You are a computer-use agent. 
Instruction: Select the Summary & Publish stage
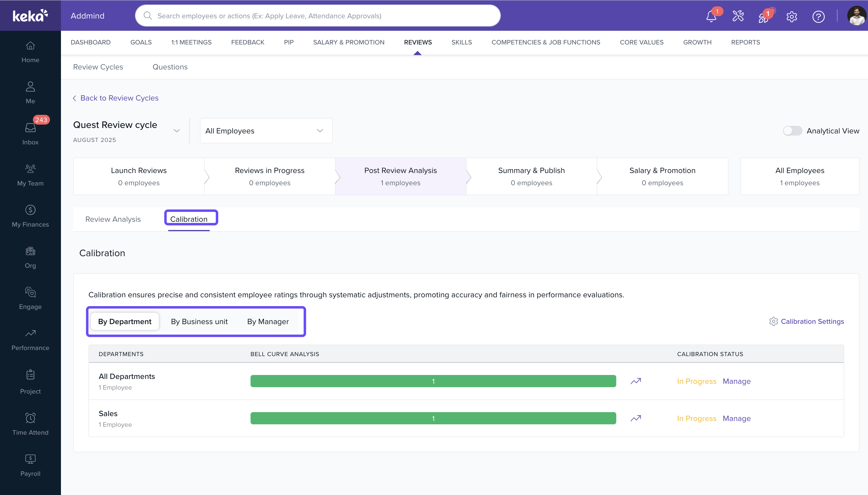click(x=531, y=176)
